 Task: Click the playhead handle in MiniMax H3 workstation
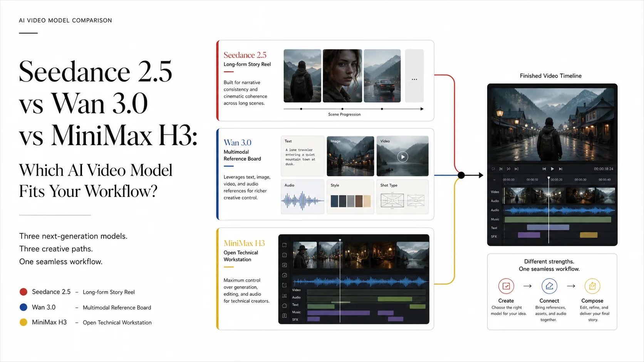click(x=340, y=240)
